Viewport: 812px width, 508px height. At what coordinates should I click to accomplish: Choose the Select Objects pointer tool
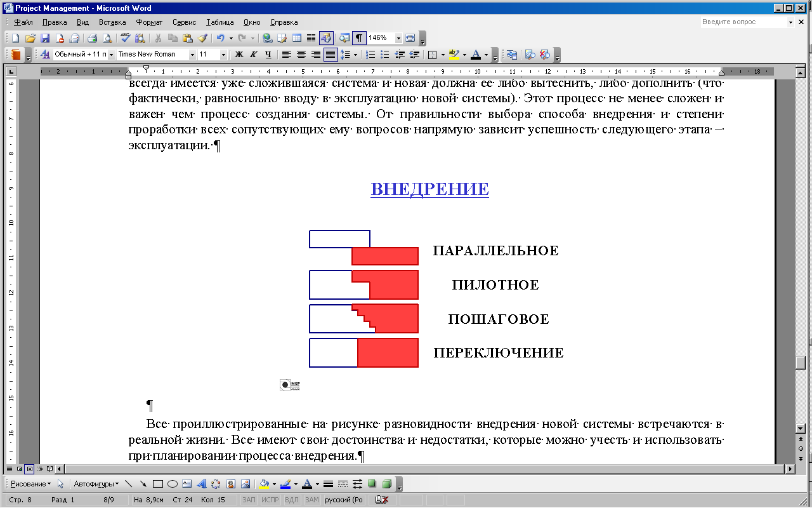click(x=61, y=484)
